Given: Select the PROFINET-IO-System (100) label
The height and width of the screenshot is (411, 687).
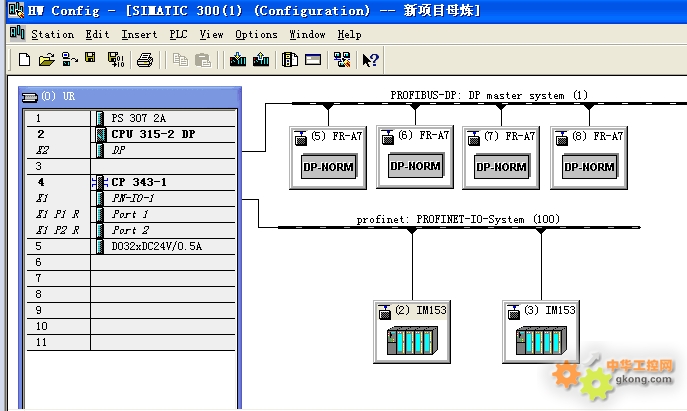Looking at the screenshot, I should tap(458, 219).
